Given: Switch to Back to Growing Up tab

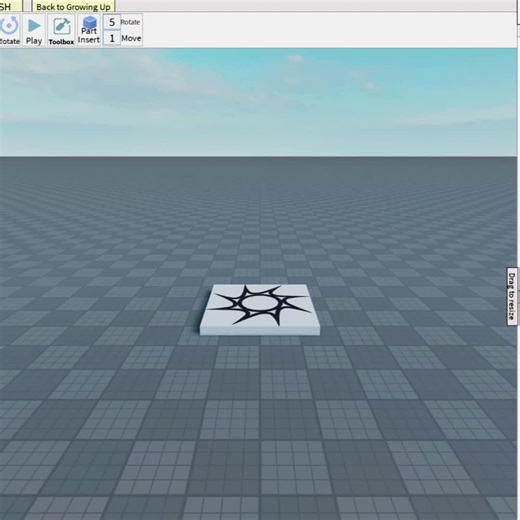Looking at the screenshot, I should pyautogui.click(x=73, y=6).
